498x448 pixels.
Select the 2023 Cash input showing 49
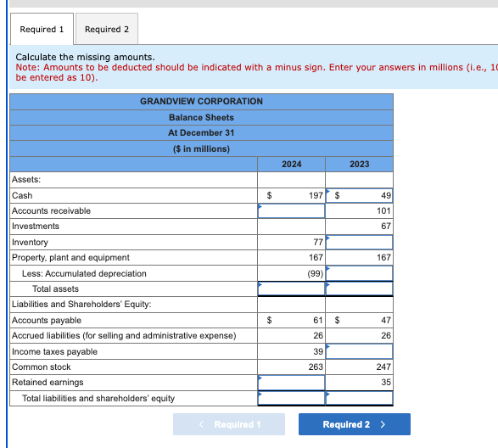pos(359,195)
